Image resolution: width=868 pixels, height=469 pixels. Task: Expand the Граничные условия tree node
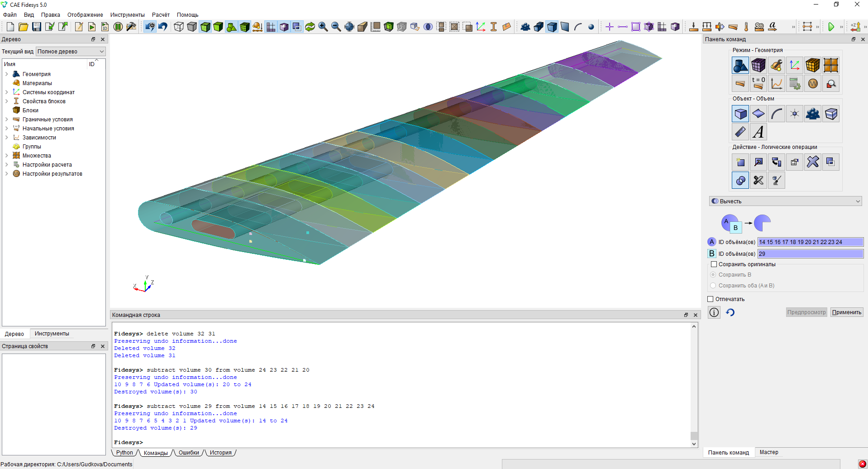pyautogui.click(x=7, y=120)
